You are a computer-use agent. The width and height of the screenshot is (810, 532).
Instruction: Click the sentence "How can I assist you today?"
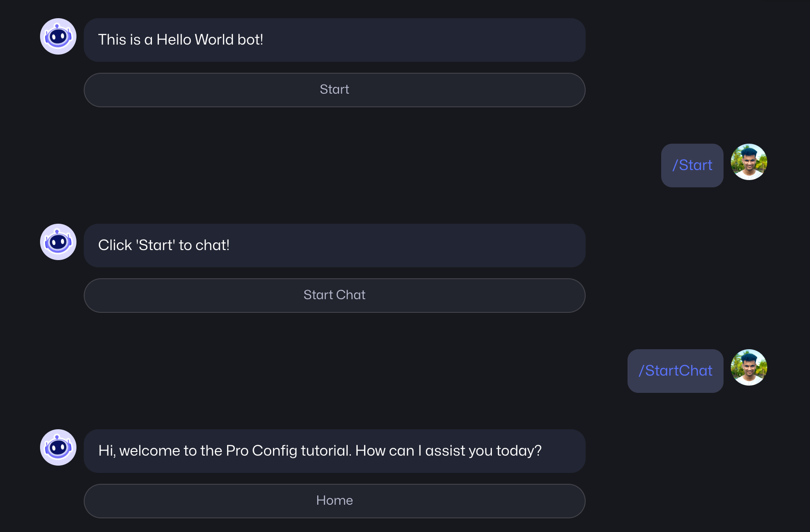coord(448,451)
